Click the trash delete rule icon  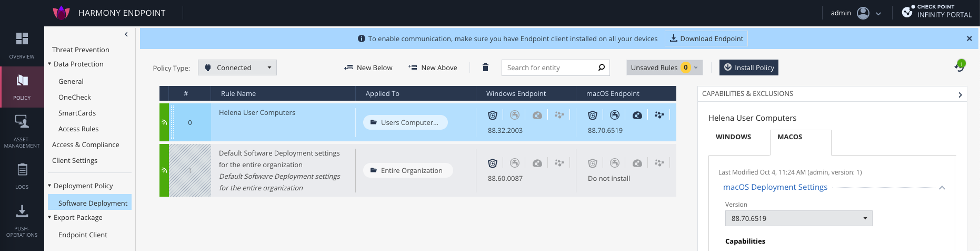click(x=485, y=67)
